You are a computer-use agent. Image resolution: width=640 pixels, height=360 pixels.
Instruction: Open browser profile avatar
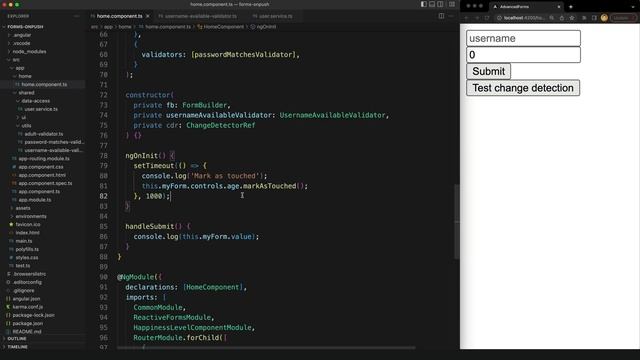tap(604, 18)
